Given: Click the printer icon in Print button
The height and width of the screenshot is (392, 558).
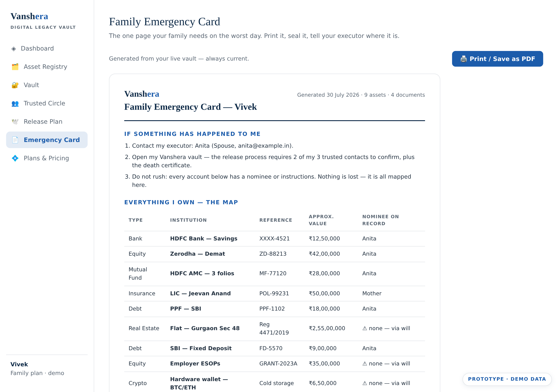Looking at the screenshot, I should coord(463,59).
